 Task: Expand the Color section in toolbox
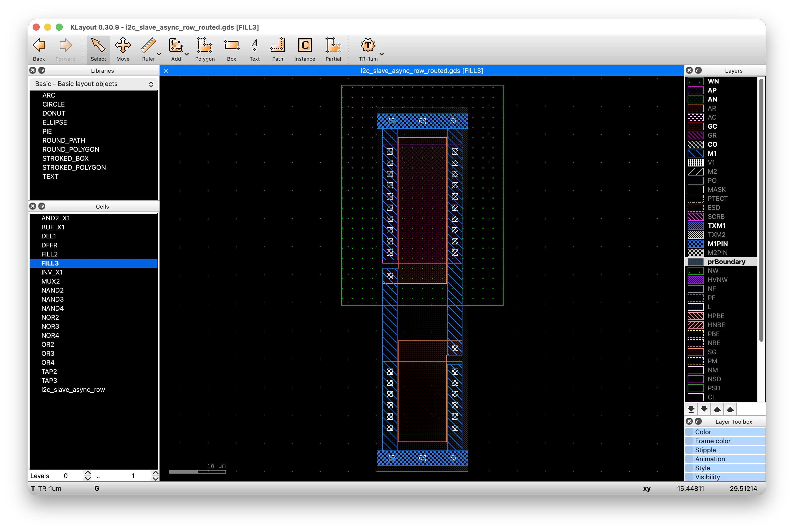[x=726, y=432]
